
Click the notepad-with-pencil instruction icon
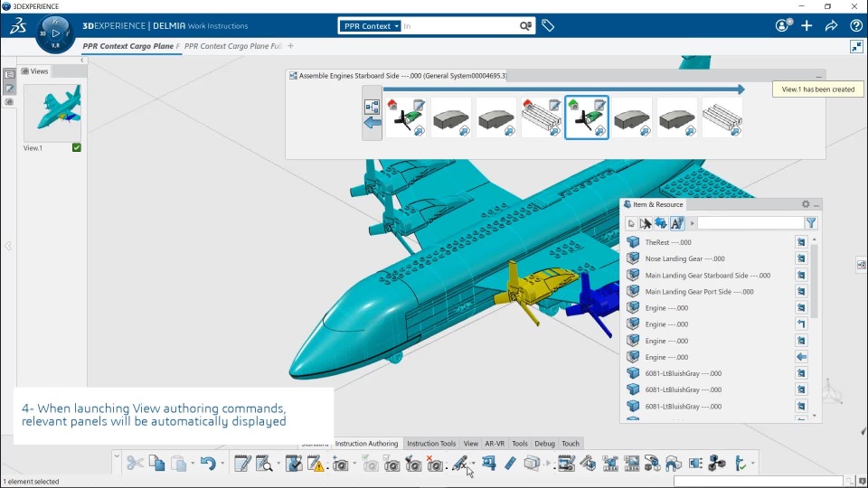242,463
